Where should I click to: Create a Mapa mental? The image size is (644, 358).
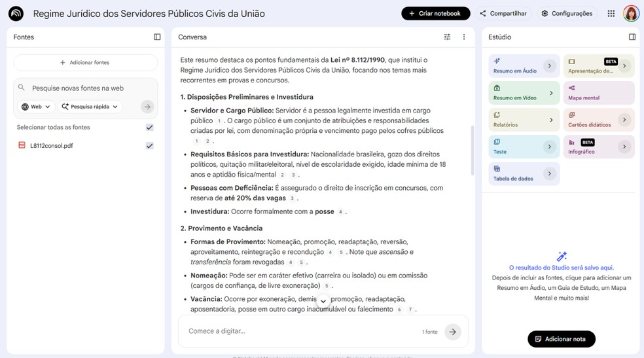599,93
